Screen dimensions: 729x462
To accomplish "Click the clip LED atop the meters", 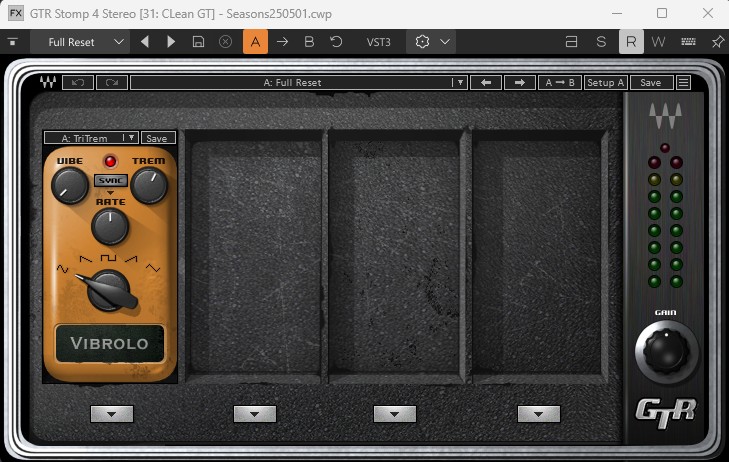I will click(x=665, y=148).
